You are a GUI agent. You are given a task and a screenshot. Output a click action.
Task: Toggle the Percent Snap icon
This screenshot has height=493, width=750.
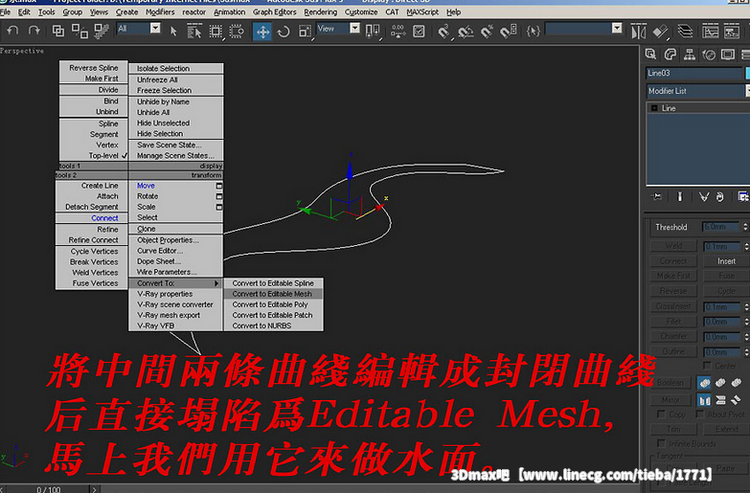[487, 32]
